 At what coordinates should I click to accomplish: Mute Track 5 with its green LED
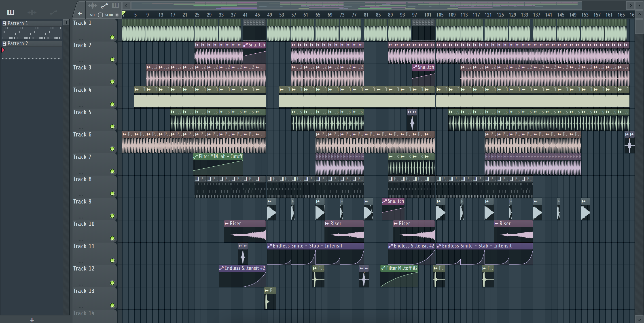click(x=112, y=127)
